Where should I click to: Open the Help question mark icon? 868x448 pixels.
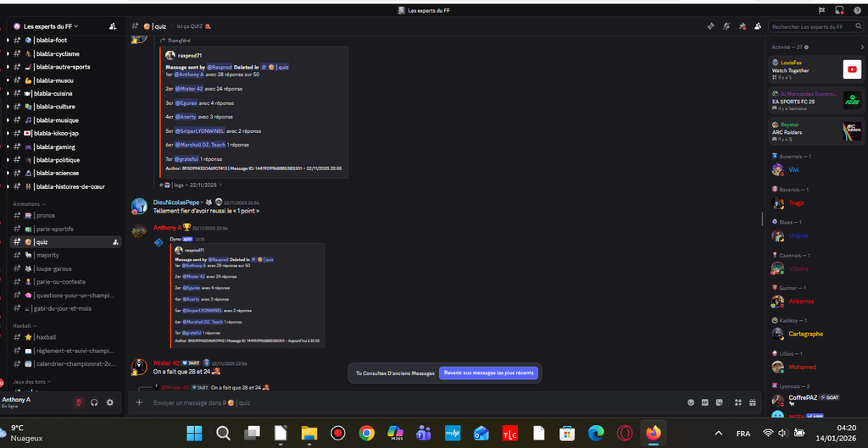857,10
